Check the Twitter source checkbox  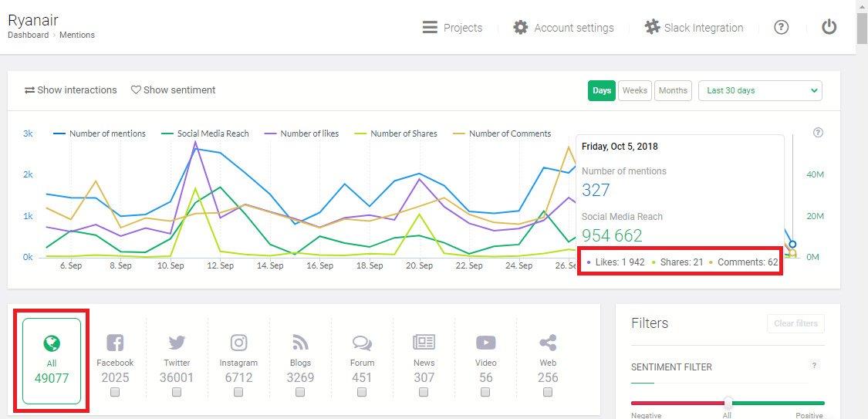click(177, 392)
